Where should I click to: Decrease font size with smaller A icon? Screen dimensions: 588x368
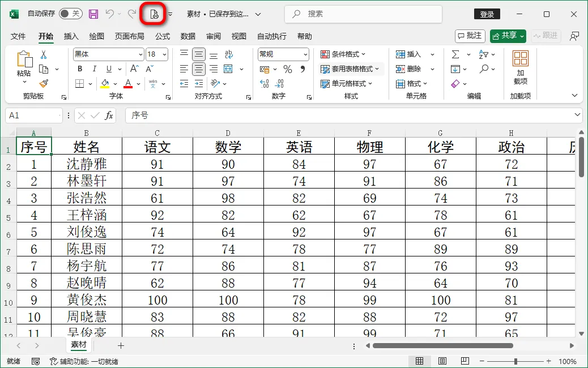[x=149, y=69]
